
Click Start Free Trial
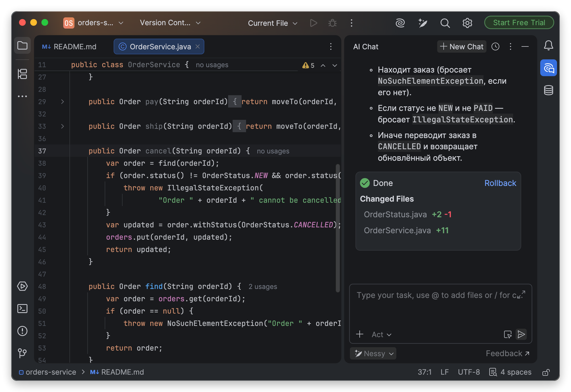[519, 23]
